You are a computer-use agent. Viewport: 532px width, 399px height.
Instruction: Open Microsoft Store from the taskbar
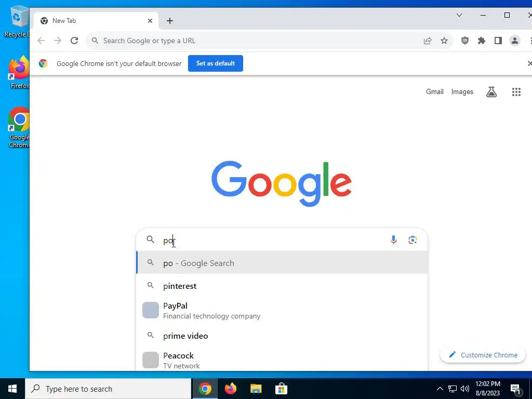point(281,389)
